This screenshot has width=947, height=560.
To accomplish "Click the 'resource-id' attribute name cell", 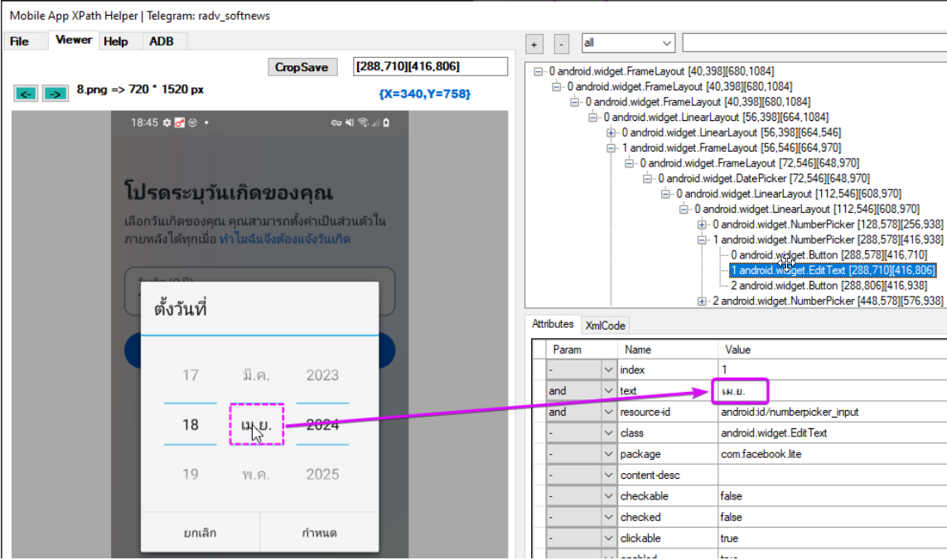I will (667, 412).
